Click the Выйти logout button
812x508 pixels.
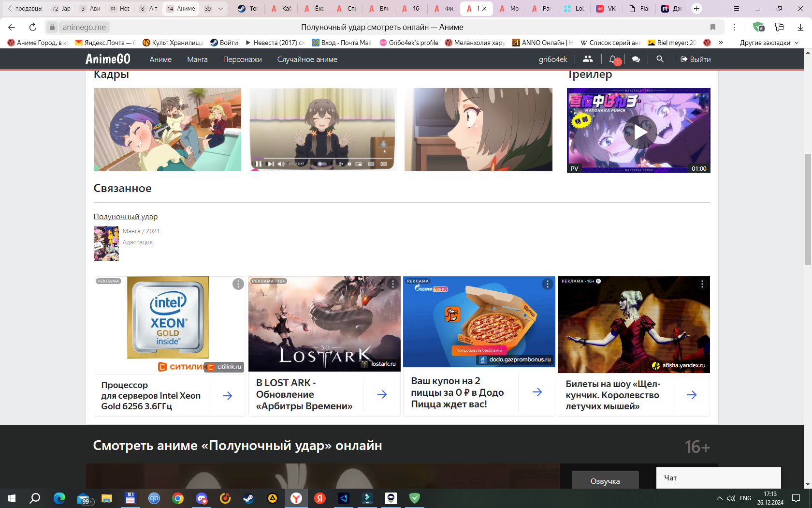point(696,59)
